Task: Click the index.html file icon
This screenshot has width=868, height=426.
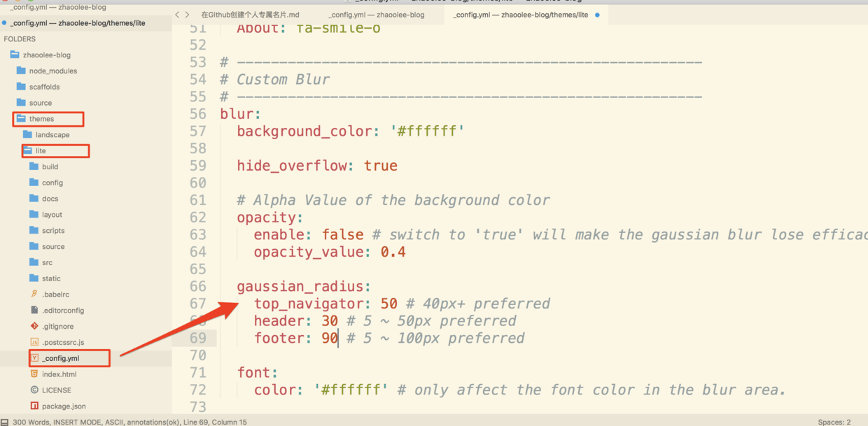Action: click(x=34, y=374)
